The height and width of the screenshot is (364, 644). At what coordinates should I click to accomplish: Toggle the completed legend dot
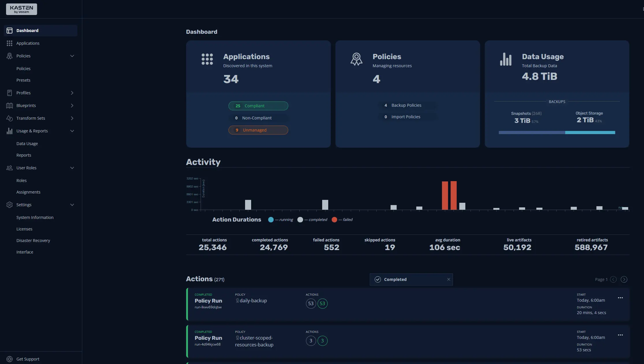pyautogui.click(x=300, y=220)
